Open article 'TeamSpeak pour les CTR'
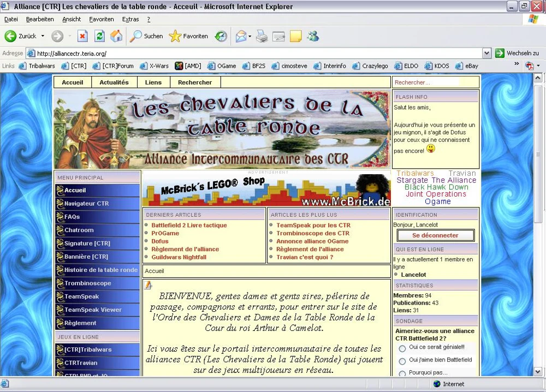546x392 pixels. (313, 225)
